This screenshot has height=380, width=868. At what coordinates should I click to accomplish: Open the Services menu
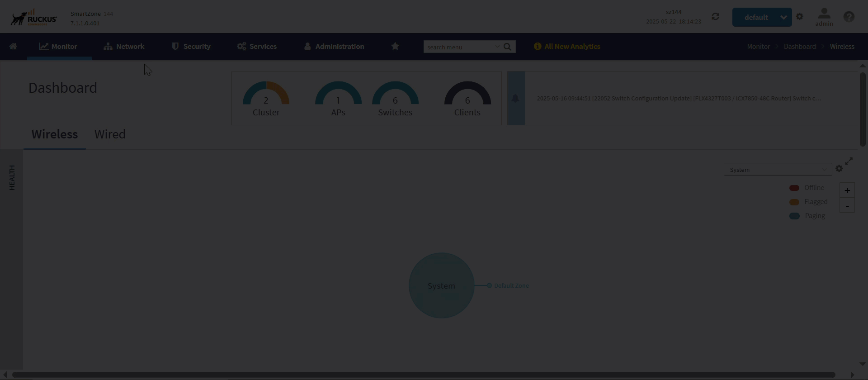coord(257,46)
